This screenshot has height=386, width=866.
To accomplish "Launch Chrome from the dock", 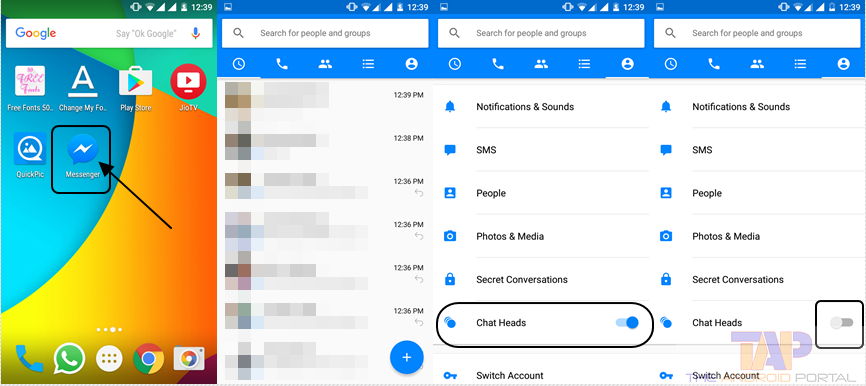I will (149, 359).
